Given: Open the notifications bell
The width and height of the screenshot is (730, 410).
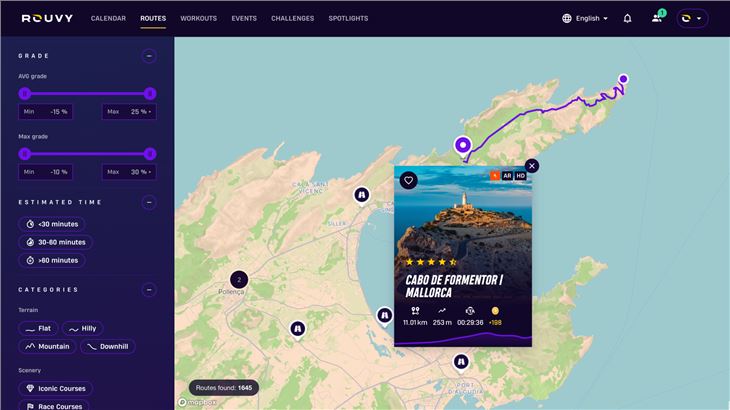Looking at the screenshot, I should click(627, 18).
